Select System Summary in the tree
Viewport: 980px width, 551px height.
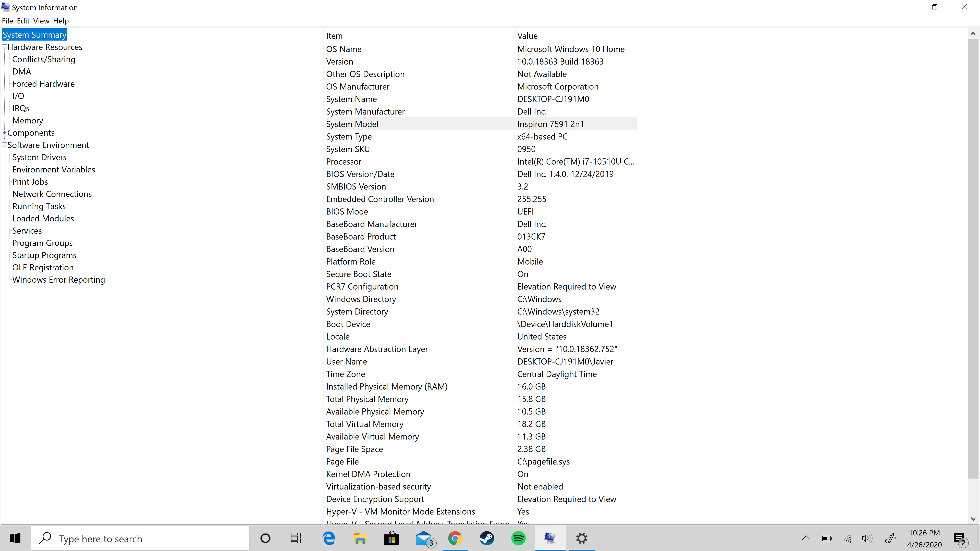[34, 35]
